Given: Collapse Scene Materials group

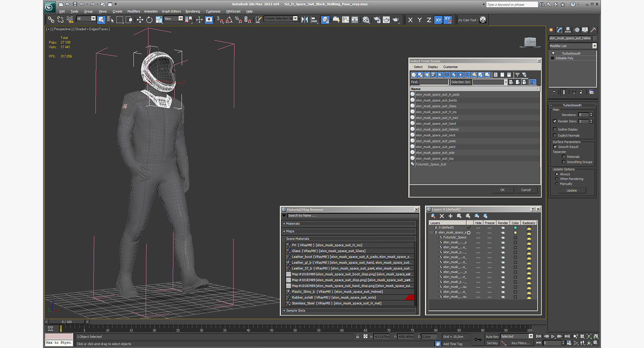Looking at the screenshot, I should pyautogui.click(x=349, y=238).
